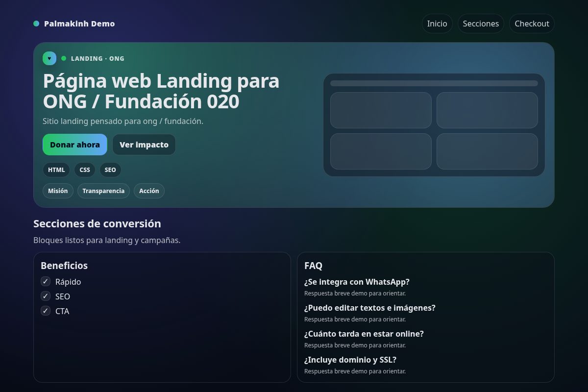Toggle the SEO checkbox in Beneficios
This screenshot has height=392, width=588.
46,296
